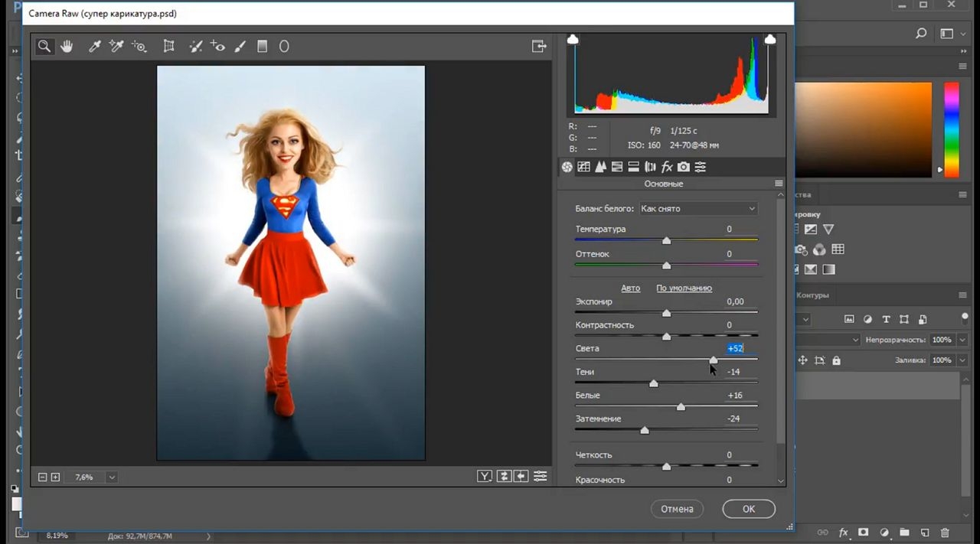Click the Photoshop color picker field
This screenshot has width=980, height=544.
tap(864, 129)
